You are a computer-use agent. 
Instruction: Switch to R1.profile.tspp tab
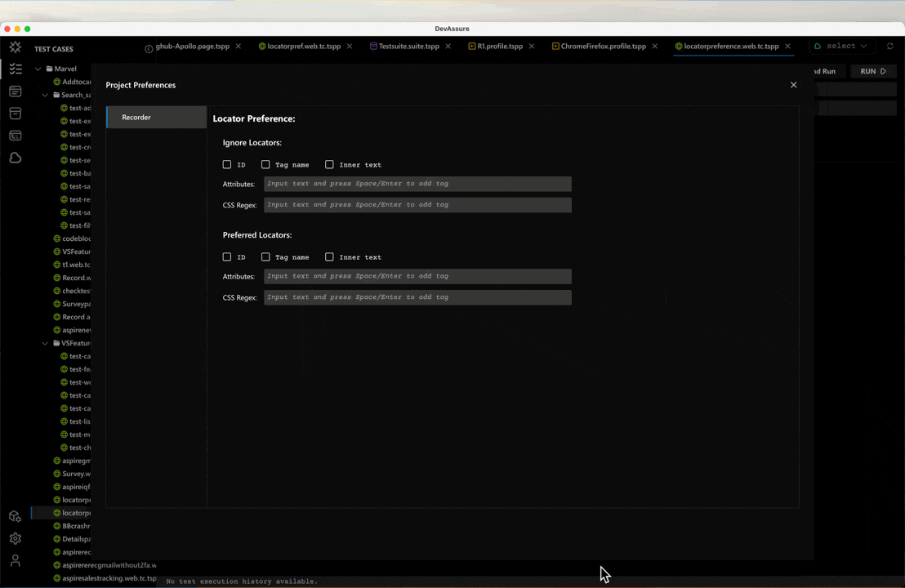[x=499, y=47]
